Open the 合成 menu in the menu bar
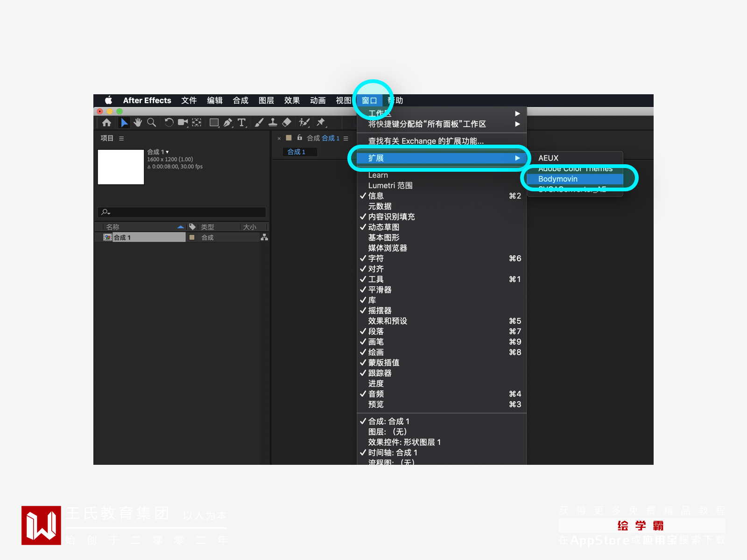Screen dimensions: 747x560 coord(240,100)
